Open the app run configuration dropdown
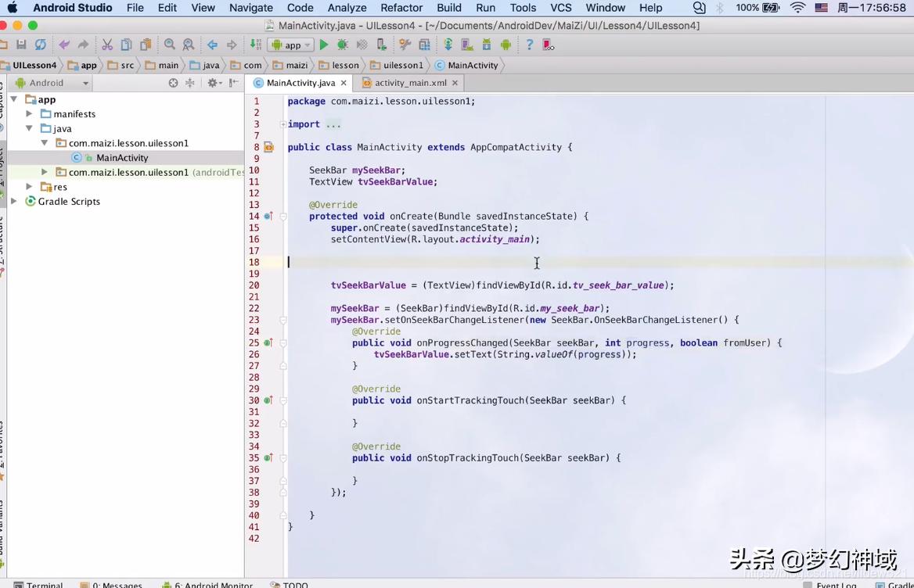Image resolution: width=914 pixels, height=588 pixels. click(x=290, y=45)
